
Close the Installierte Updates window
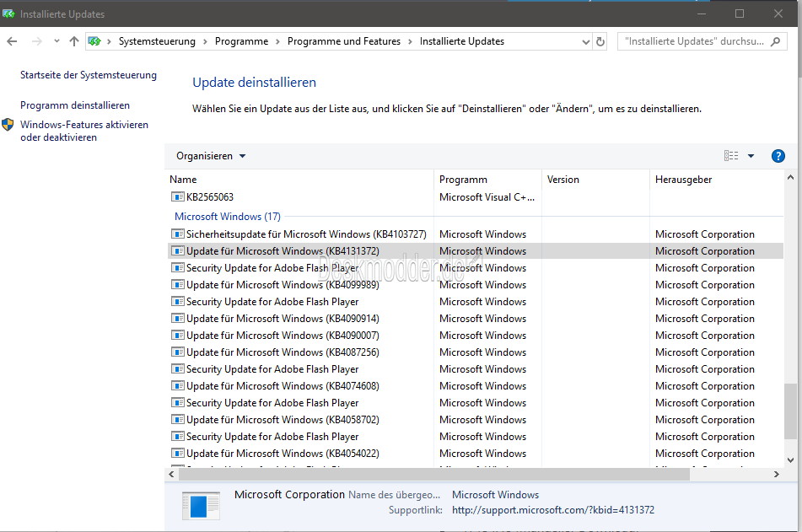[x=778, y=13]
